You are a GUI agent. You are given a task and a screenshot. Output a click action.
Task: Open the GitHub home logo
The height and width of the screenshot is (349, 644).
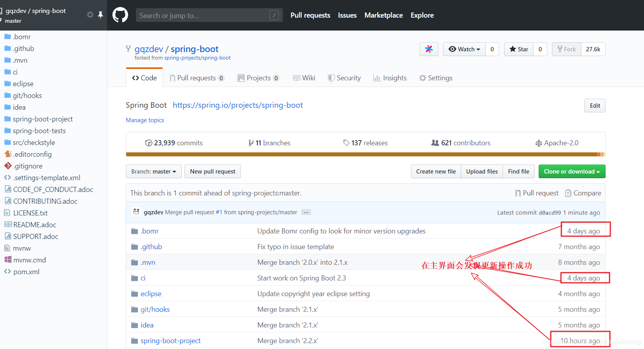click(120, 15)
